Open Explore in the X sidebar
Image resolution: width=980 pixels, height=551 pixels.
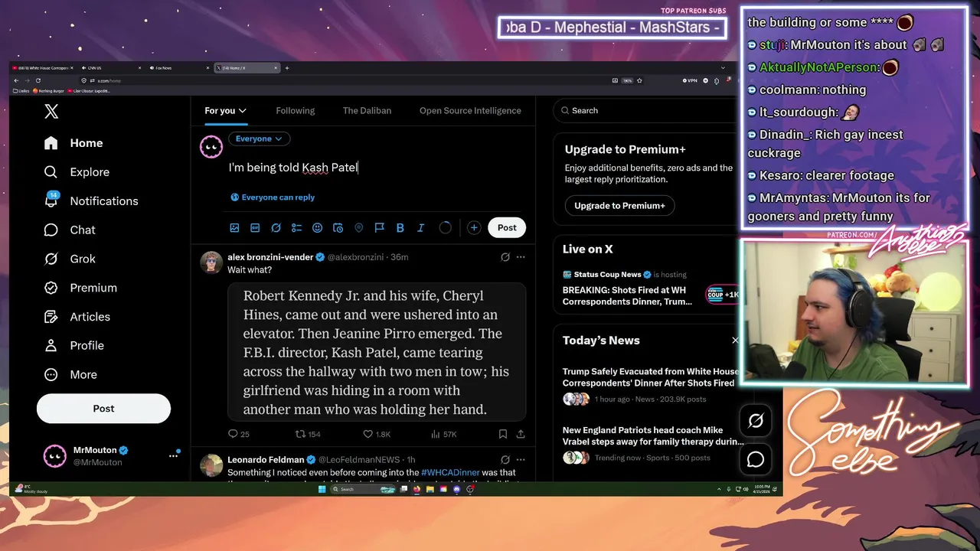77,172
